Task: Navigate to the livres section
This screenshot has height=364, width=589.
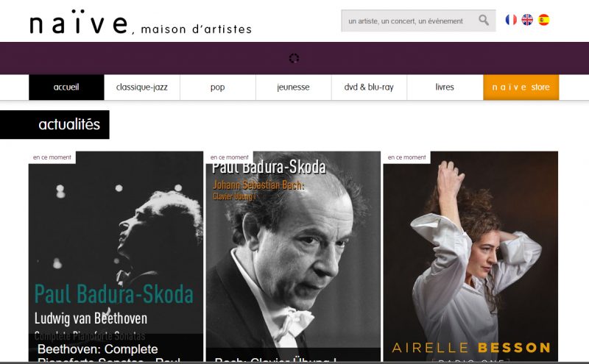Action: point(445,87)
